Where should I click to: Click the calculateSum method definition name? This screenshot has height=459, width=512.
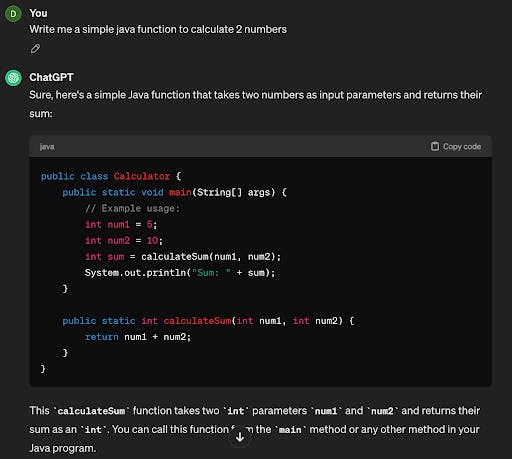click(x=197, y=321)
